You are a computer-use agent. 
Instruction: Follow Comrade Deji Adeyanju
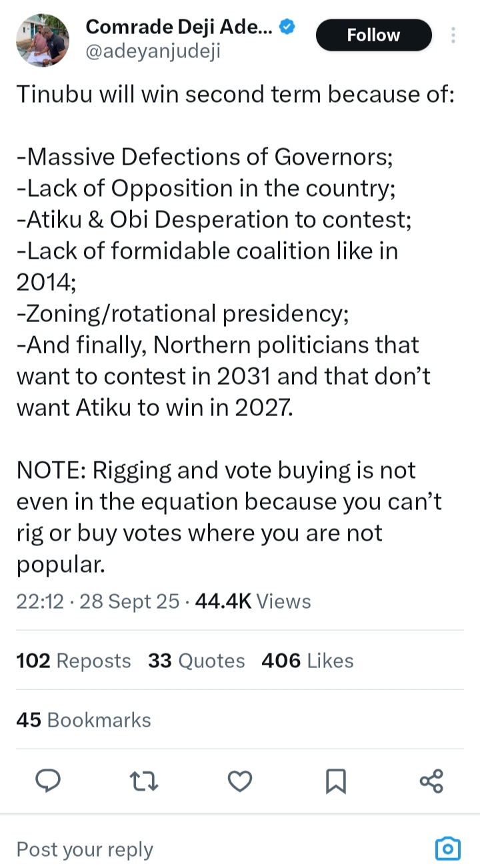click(x=373, y=35)
